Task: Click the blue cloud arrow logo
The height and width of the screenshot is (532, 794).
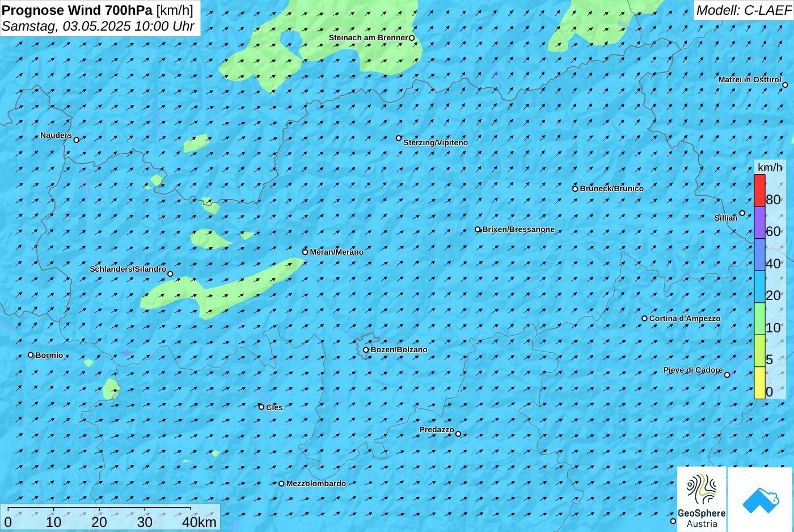Action: pos(761,500)
